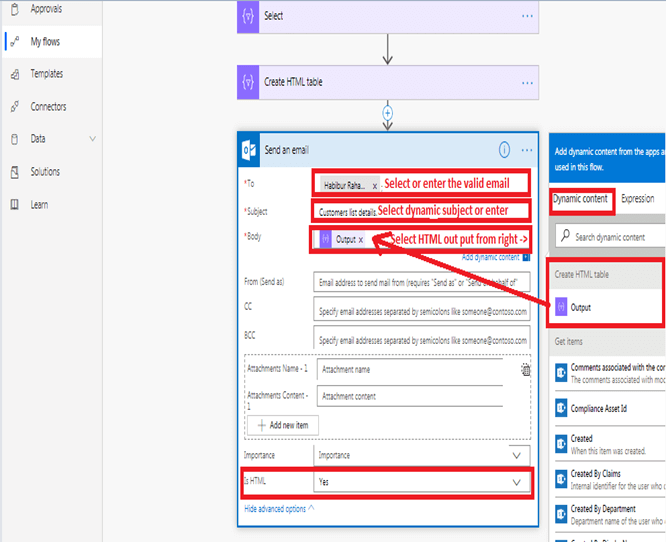
Task: Click the Data database icon
Action: tap(14, 139)
